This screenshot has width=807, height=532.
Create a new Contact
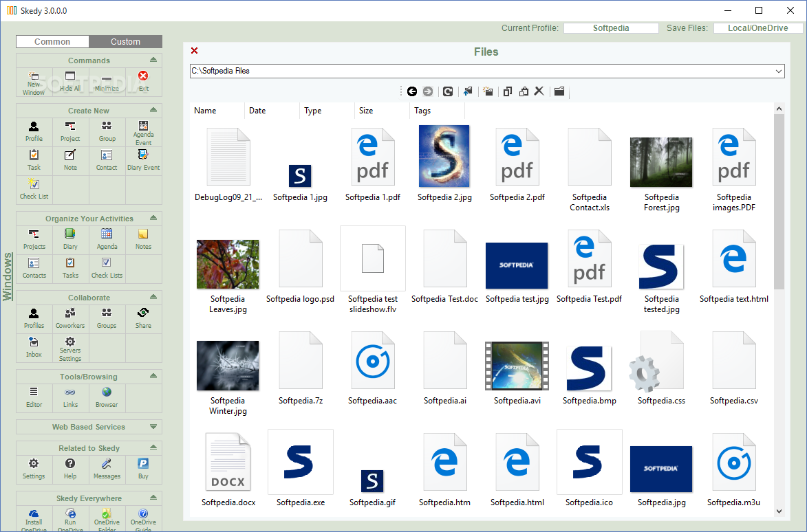coord(107,161)
